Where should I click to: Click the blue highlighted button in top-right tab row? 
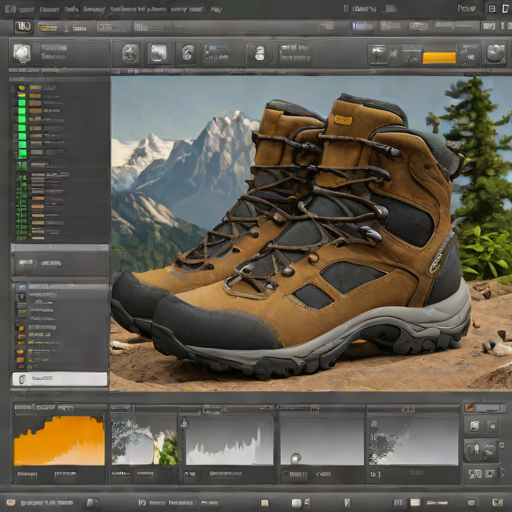(362, 26)
